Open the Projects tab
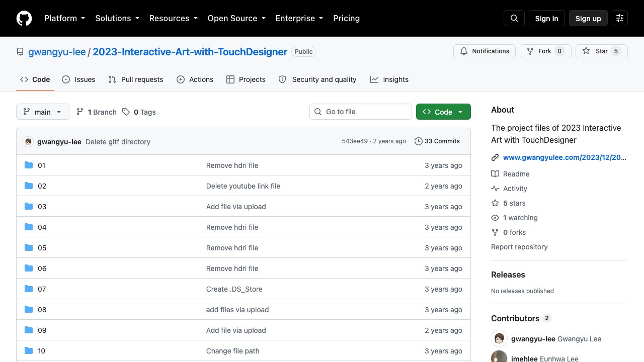This screenshot has width=644, height=362. (246, 79)
